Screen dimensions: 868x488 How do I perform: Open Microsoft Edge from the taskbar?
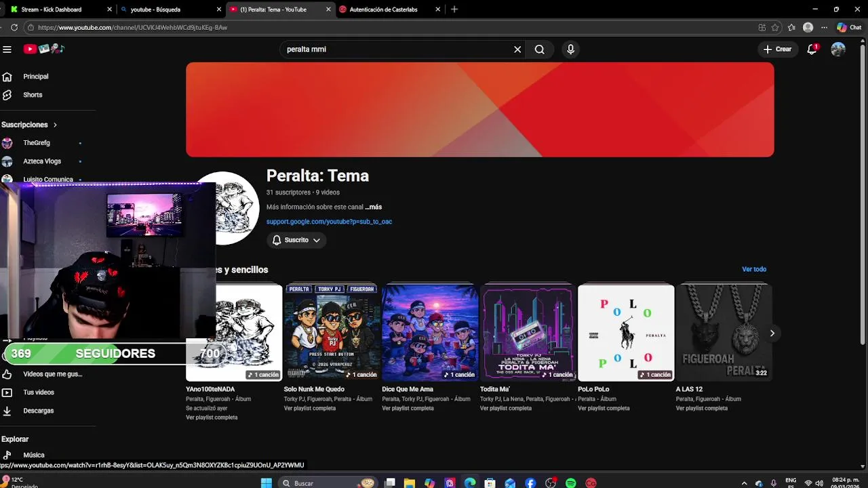[x=470, y=483]
